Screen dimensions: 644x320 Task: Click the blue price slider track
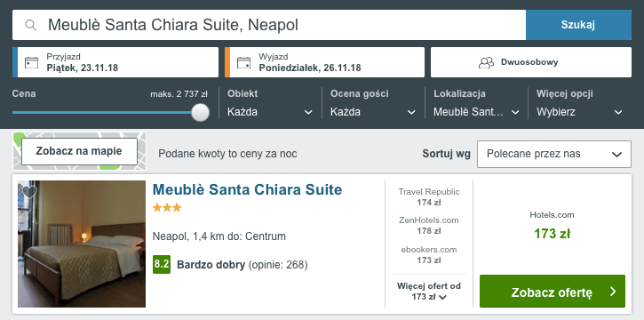[102, 112]
